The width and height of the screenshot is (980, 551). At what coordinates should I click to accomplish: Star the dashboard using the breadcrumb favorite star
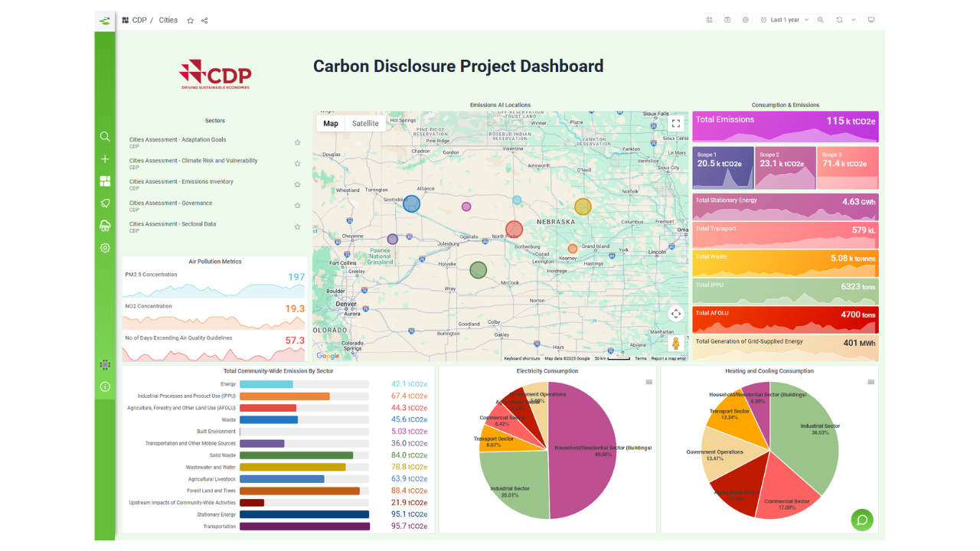(x=190, y=21)
